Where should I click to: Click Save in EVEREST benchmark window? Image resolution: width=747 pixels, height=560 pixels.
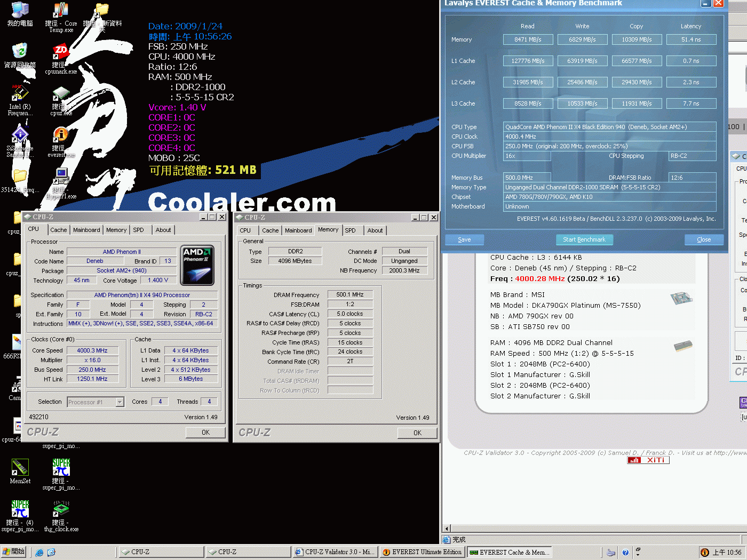464,240
